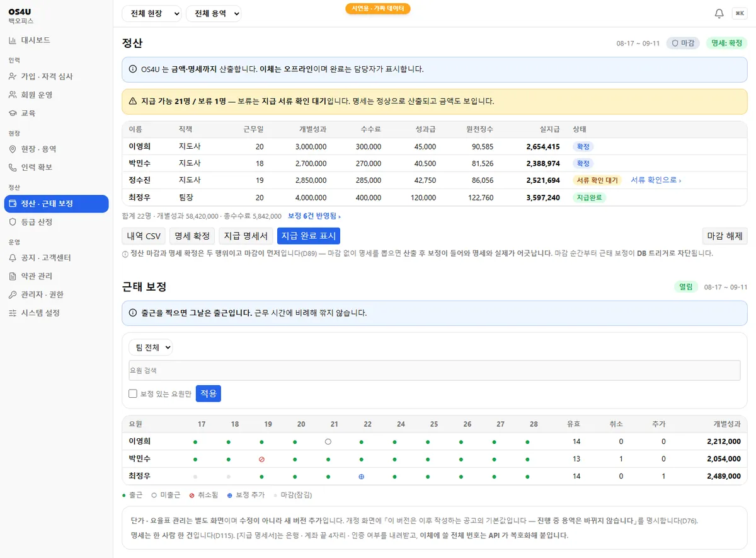Image resolution: width=756 pixels, height=558 pixels.
Task: Click the 가입 · 자격 심사 person icon
Action: click(13, 76)
